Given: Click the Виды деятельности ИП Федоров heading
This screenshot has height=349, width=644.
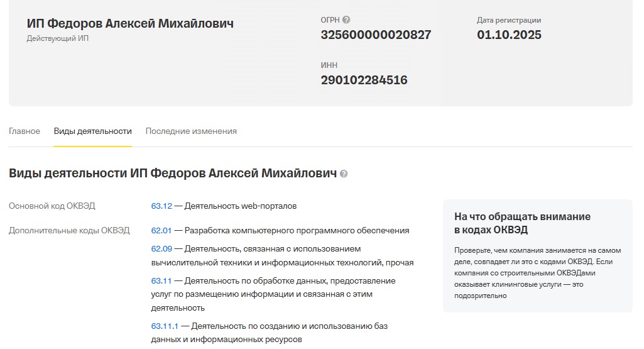Looking at the screenshot, I should [173, 174].
